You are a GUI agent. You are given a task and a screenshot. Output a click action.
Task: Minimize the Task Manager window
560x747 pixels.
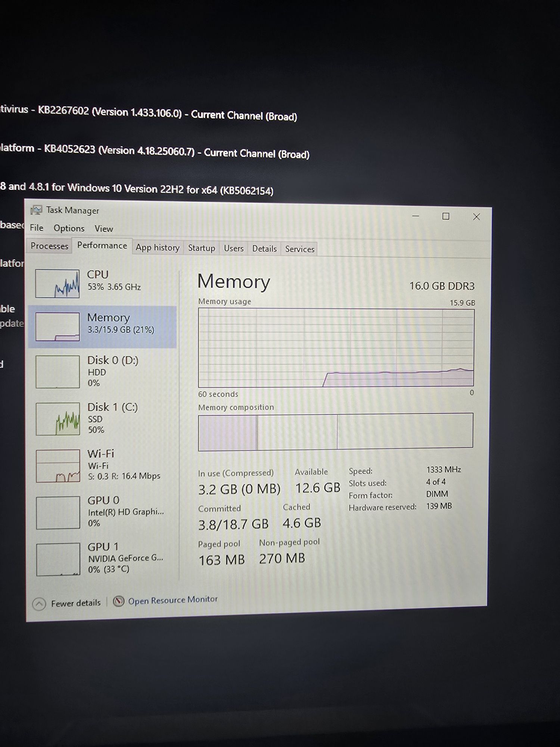click(416, 216)
